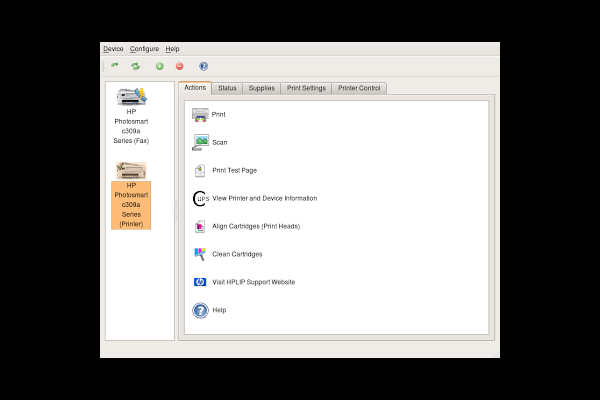Screen dimensions: 600x400
Task: Click the Series (Fax) device label
Action: click(x=131, y=141)
